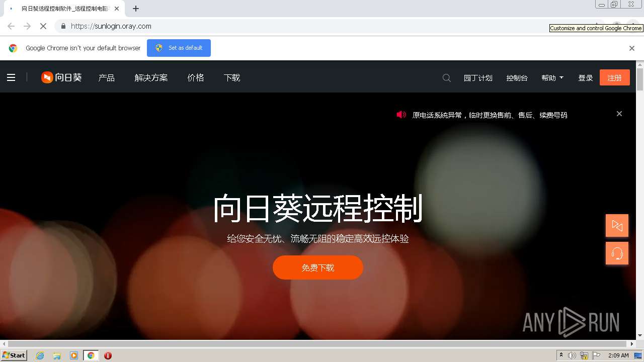Screen dimensions: 644x362
Task: Click the red Opera taskbar icon
Action: (x=108, y=355)
